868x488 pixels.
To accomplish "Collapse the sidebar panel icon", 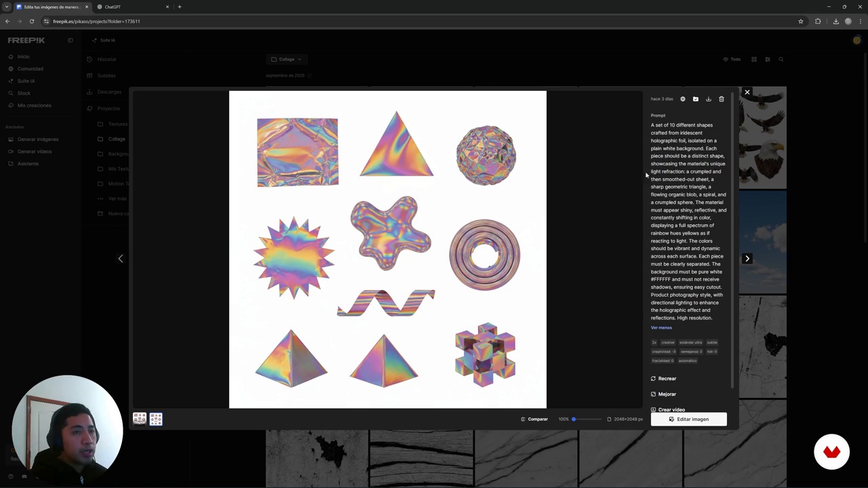I will [70, 40].
